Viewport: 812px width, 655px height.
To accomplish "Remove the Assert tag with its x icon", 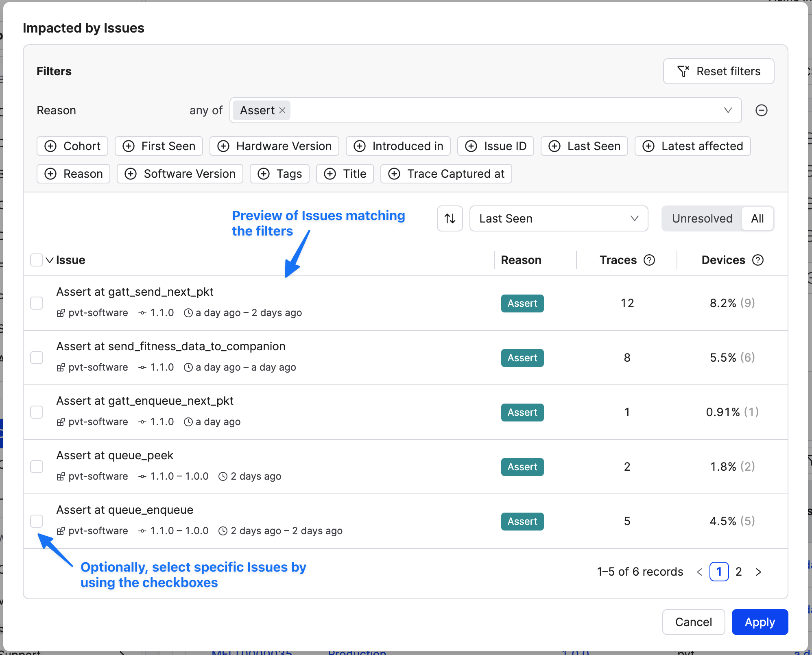I will pos(282,110).
